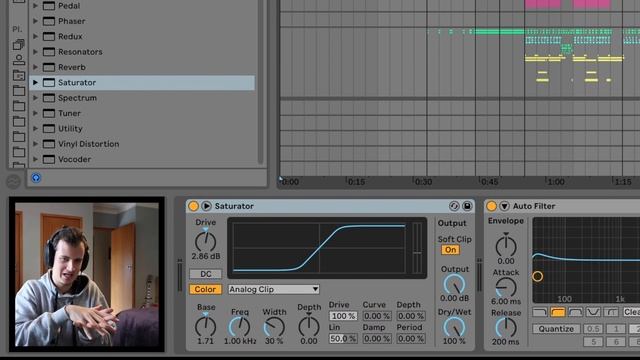The width and height of the screenshot is (640, 360).
Task: Click the webcam video thumbnail
Action: pos(87,274)
